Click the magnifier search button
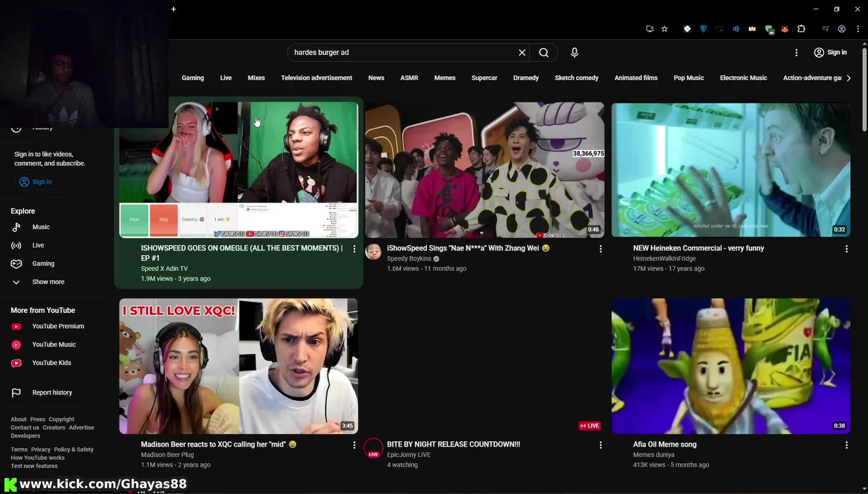Viewport: 868px width, 494px height. tap(544, 52)
